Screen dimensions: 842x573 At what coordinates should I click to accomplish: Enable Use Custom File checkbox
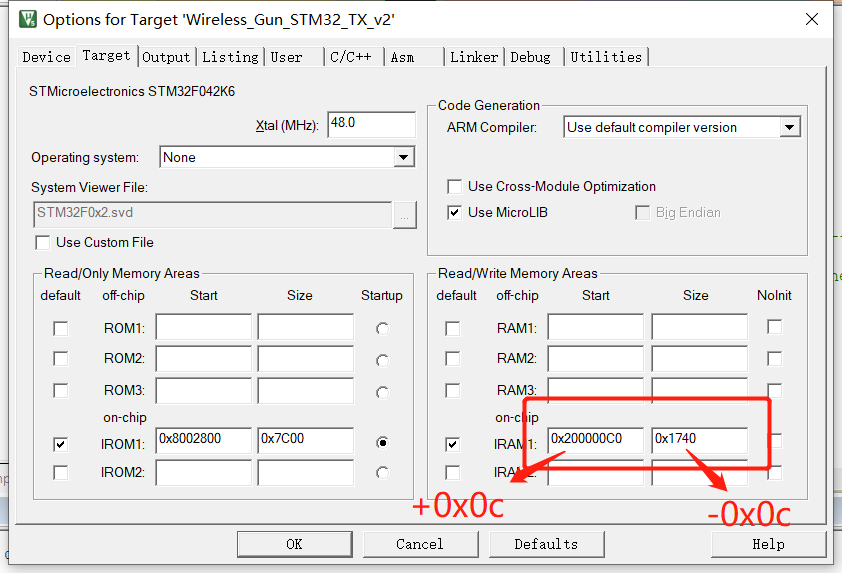(43, 243)
